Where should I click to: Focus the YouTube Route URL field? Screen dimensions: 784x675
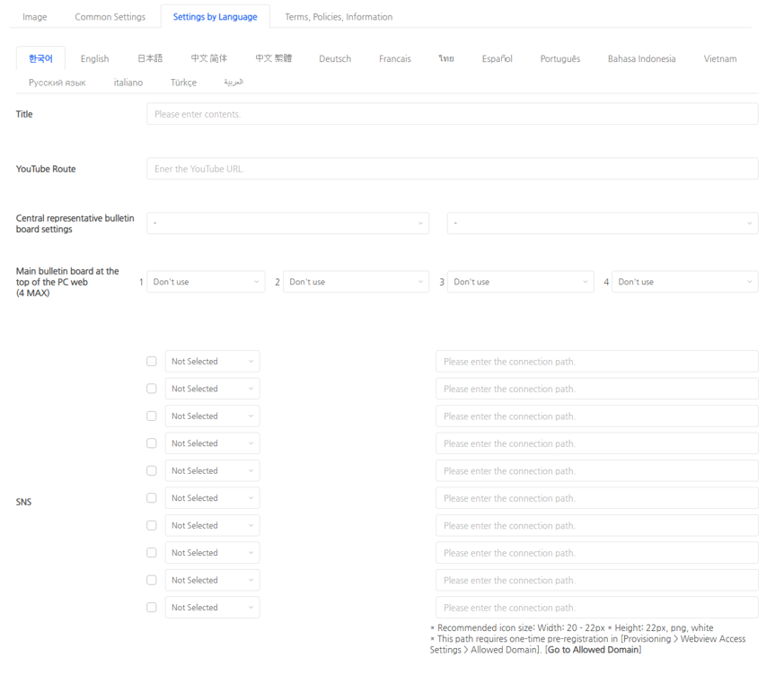tap(452, 169)
